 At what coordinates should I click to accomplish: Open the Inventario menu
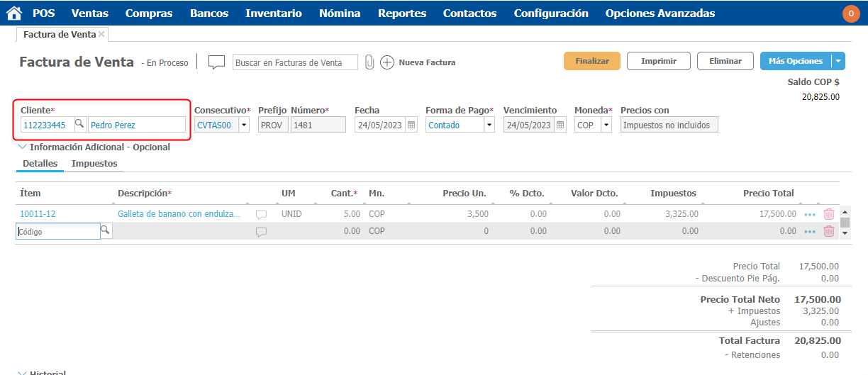(273, 13)
